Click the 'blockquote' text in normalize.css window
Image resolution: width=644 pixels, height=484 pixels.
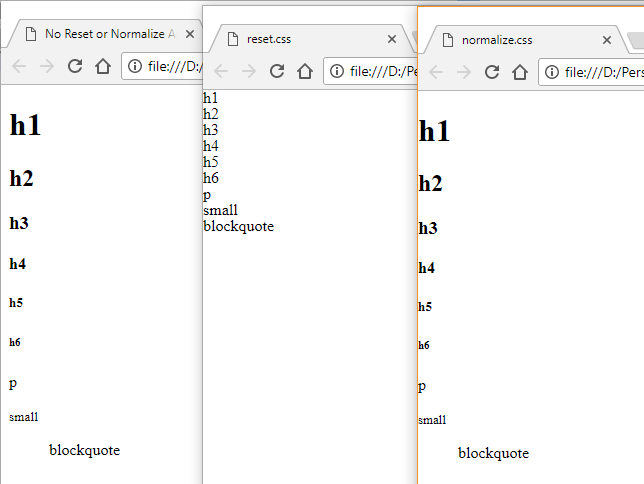click(x=494, y=453)
